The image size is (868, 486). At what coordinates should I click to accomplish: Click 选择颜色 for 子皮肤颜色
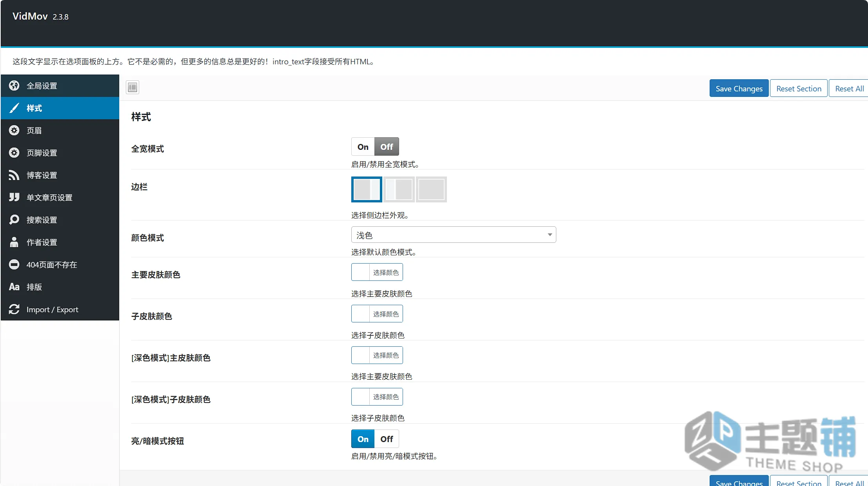click(386, 314)
